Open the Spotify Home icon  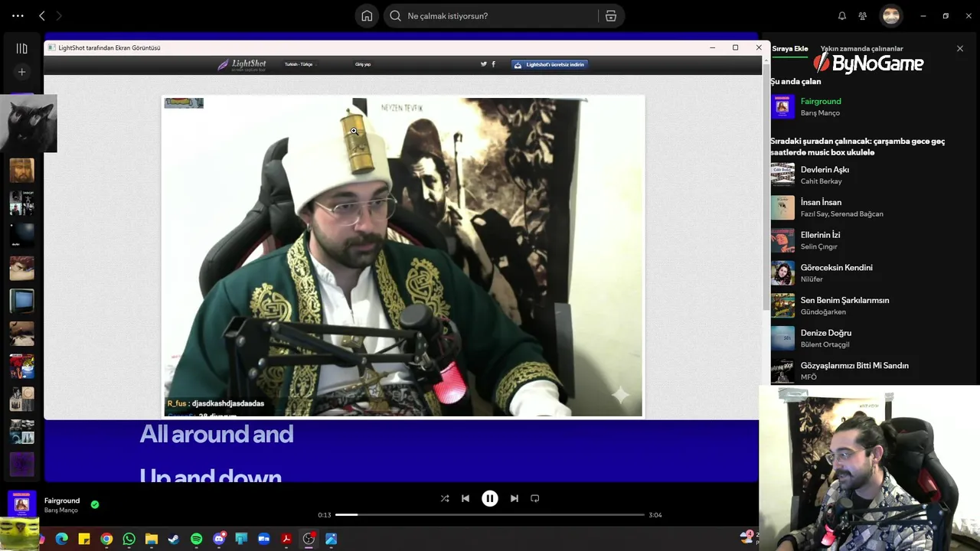tap(367, 16)
